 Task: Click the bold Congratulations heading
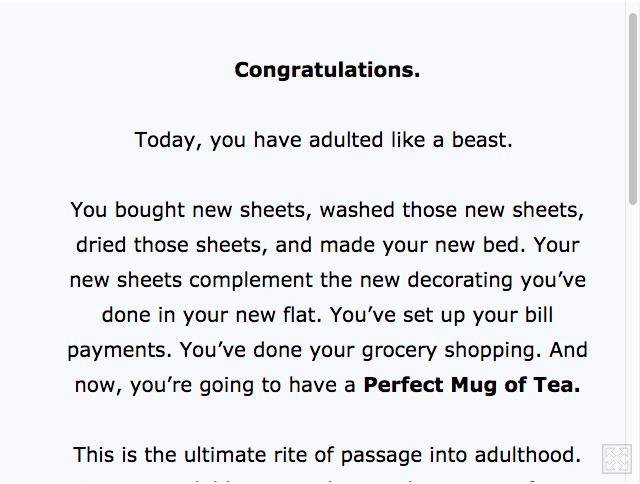327,70
